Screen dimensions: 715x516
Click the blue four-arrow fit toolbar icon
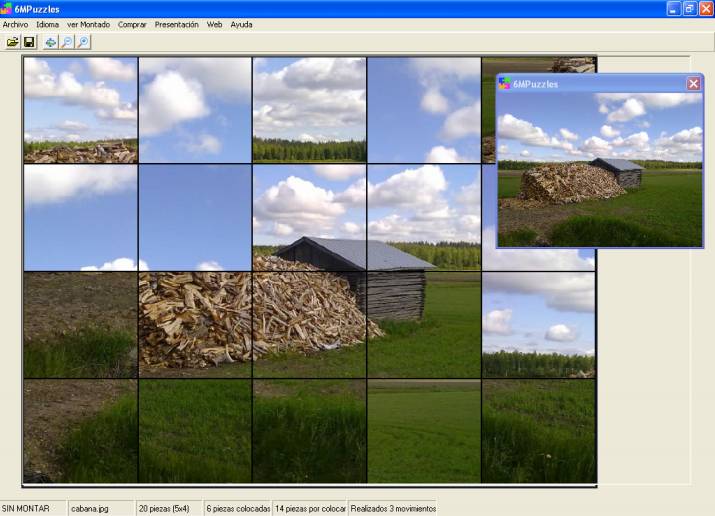[51, 42]
